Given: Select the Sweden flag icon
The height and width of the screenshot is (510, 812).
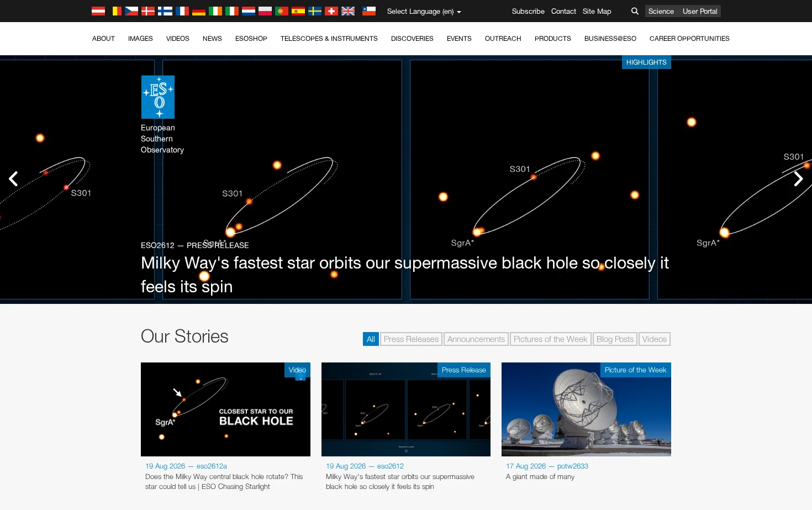Looking at the screenshot, I should tap(315, 11).
